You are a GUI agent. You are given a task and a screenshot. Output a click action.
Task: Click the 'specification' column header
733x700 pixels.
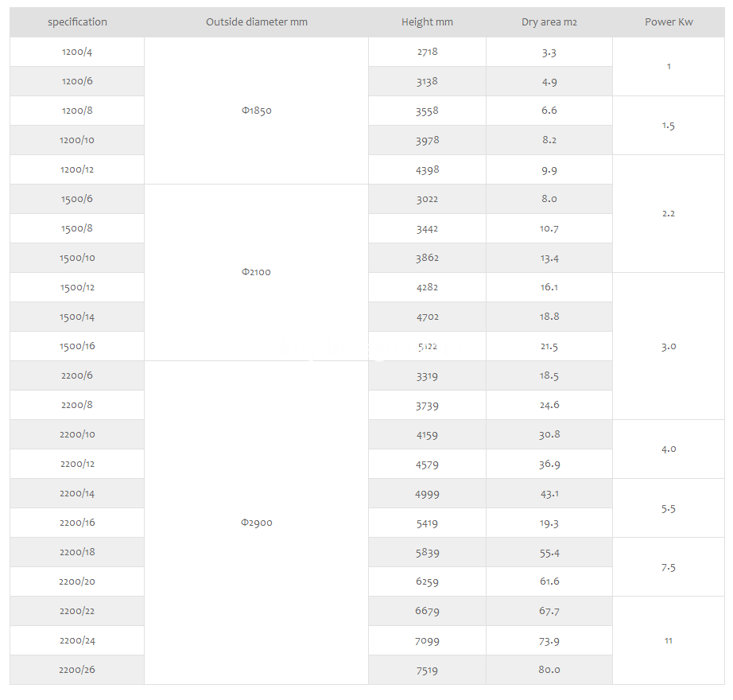(x=77, y=22)
